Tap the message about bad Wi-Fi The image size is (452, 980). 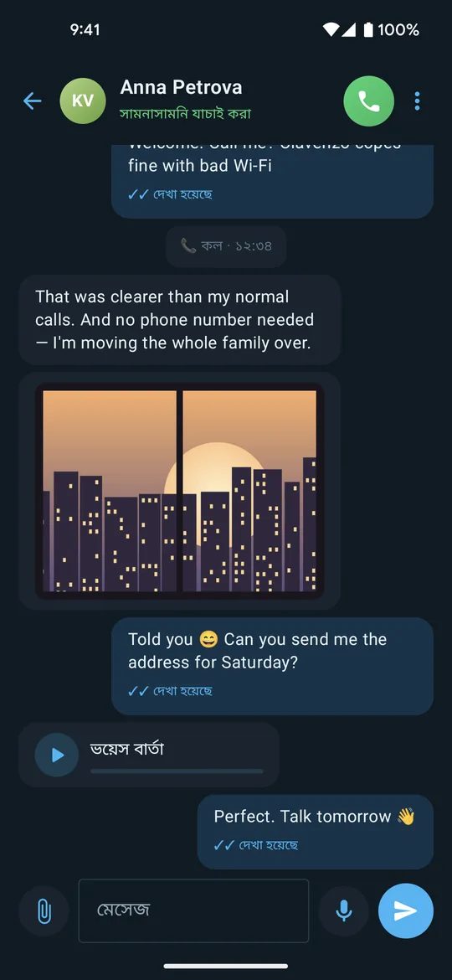272,181
